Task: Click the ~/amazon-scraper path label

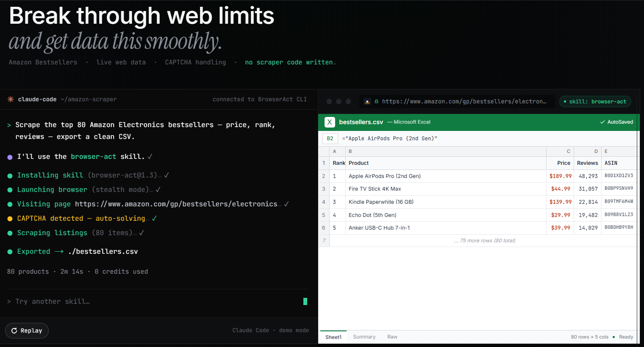Action: point(89,99)
